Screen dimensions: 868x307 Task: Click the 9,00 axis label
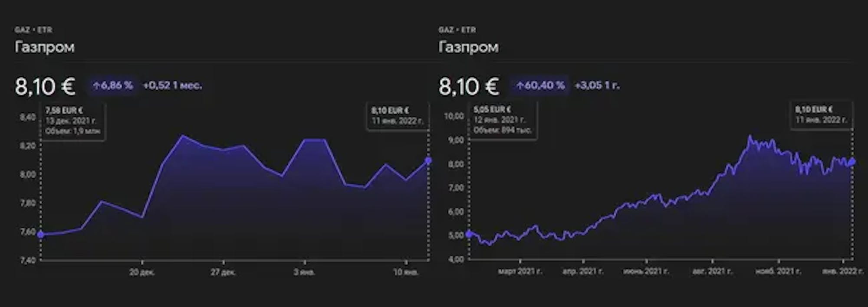[456, 140]
